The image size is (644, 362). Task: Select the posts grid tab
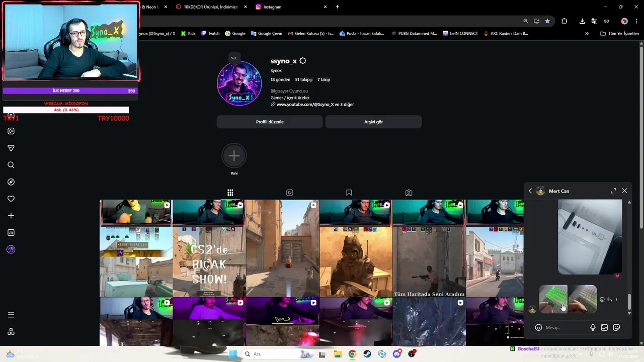coord(230,193)
